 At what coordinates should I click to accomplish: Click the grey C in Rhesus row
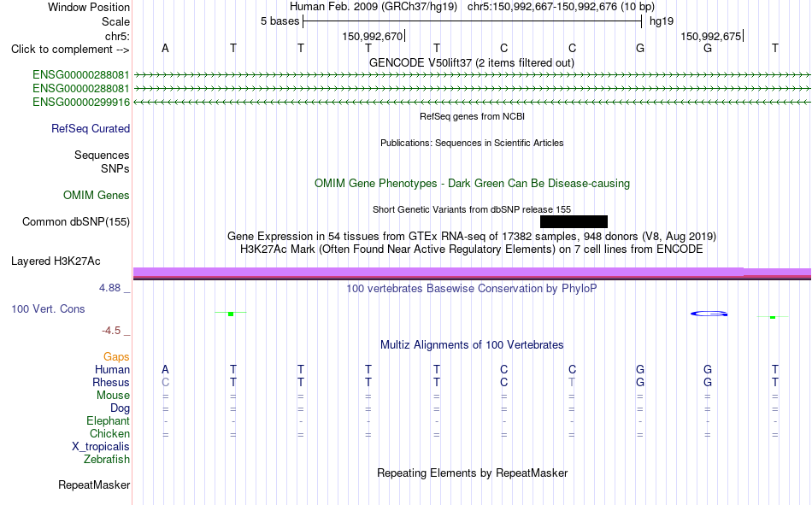click(x=165, y=382)
